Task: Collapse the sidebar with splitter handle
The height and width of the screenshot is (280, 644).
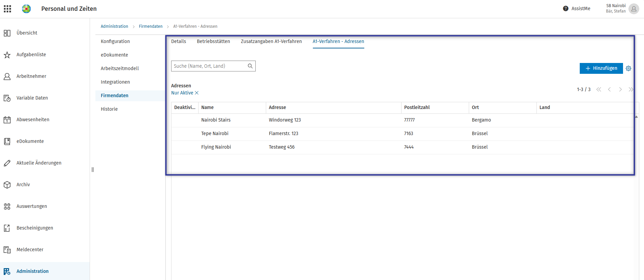Action: 93,170
